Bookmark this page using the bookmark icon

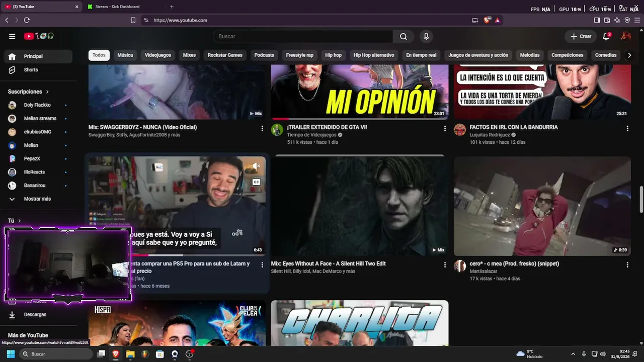click(x=133, y=20)
